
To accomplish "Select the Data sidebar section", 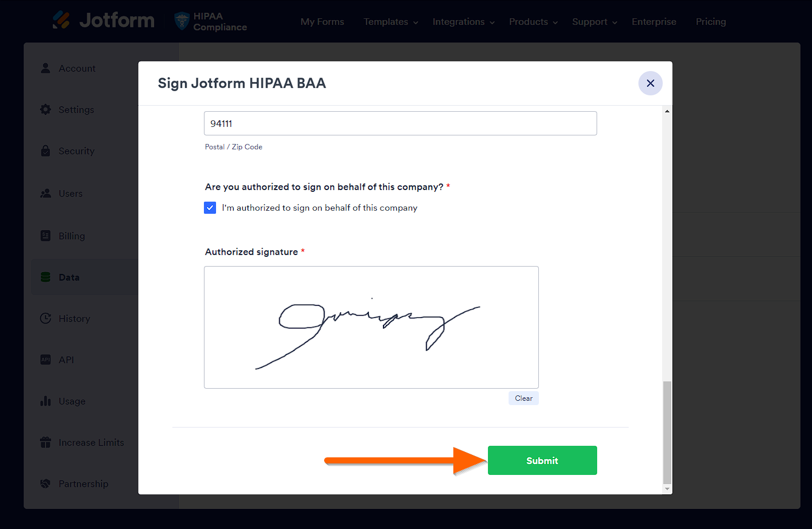I will (85, 278).
